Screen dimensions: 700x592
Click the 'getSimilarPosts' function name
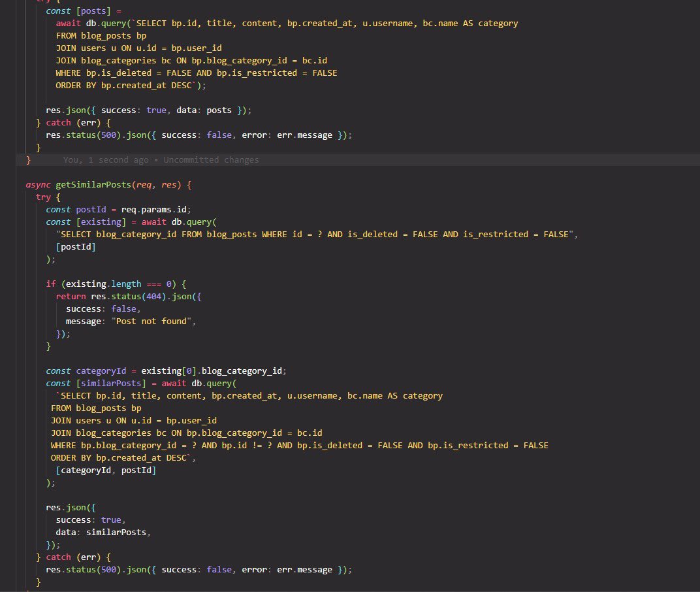click(93, 184)
